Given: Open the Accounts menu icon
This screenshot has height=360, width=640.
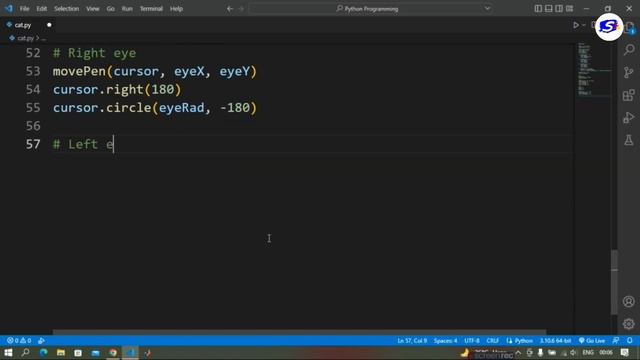Looking at the screenshot, I should coord(629,301).
